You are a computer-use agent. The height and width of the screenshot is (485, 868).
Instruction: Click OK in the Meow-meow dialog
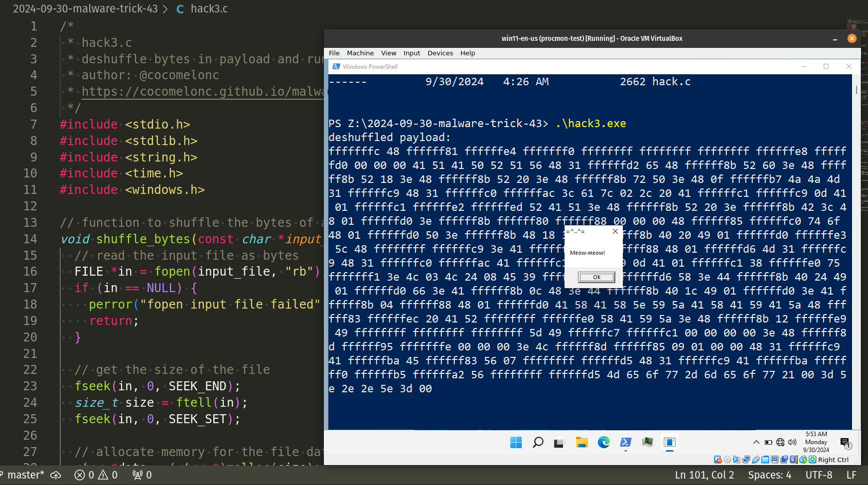tap(596, 277)
